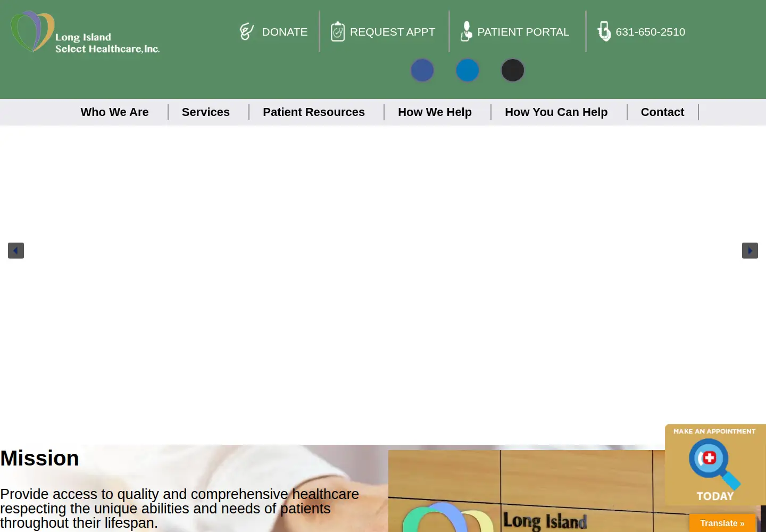Click the Make An Appointment Today badge
Image resolution: width=766 pixels, height=532 pixels.
715,465
